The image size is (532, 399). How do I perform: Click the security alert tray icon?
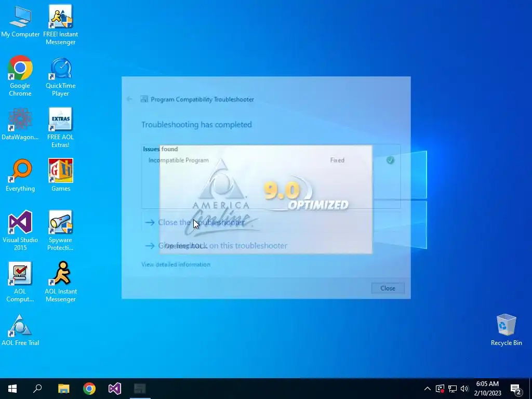click(440, 389)
